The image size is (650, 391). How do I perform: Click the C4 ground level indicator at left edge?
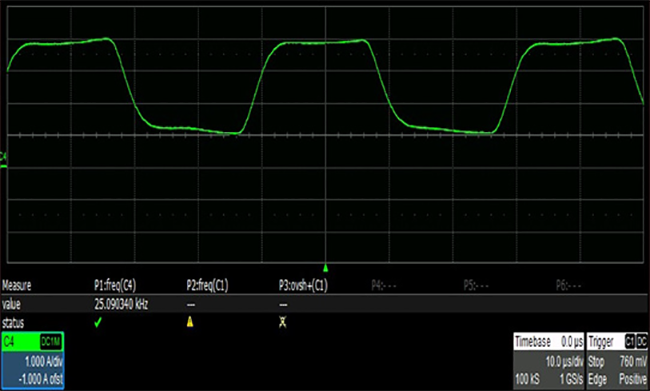(x=3, y=160)
